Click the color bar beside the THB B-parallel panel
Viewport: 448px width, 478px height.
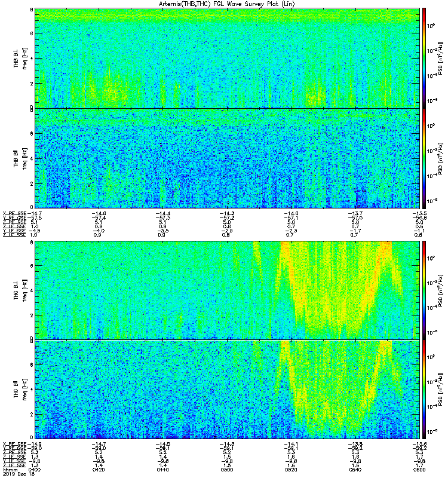click(424, 158)
